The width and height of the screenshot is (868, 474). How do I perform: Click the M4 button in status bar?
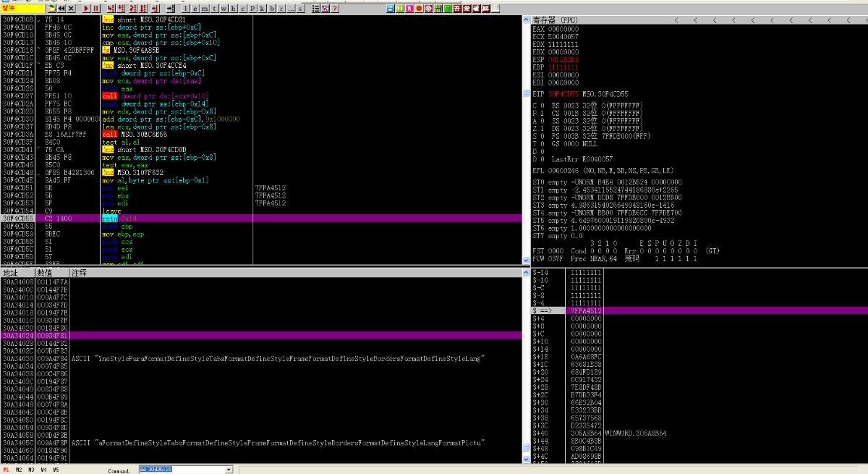[43, 470]
